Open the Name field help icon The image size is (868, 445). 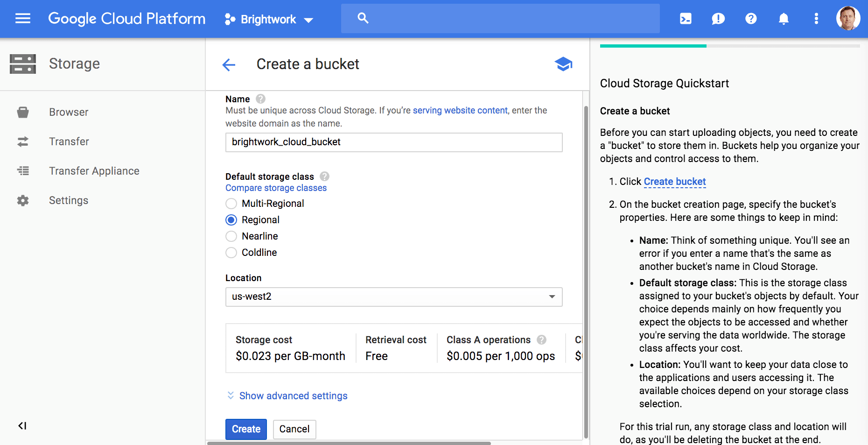tap(261, 99)
